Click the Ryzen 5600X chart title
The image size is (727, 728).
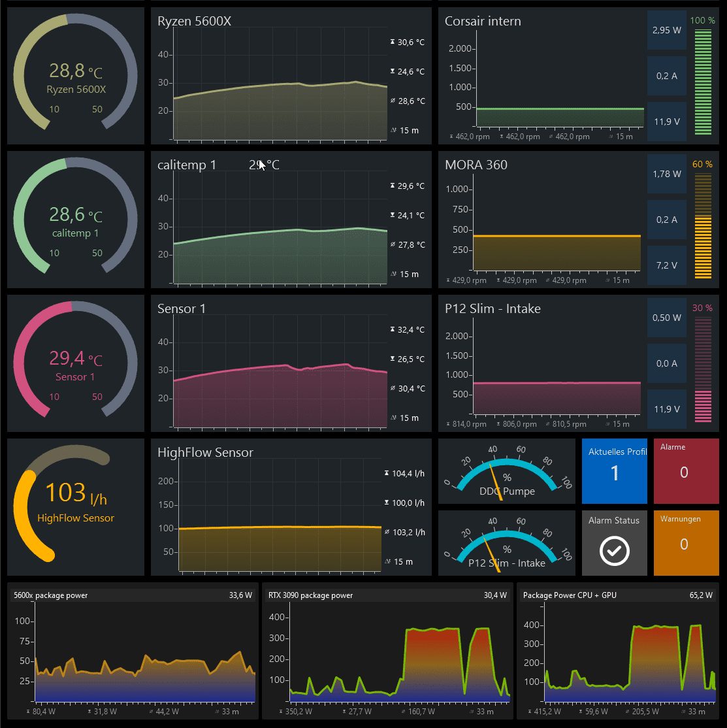[194, 22]
